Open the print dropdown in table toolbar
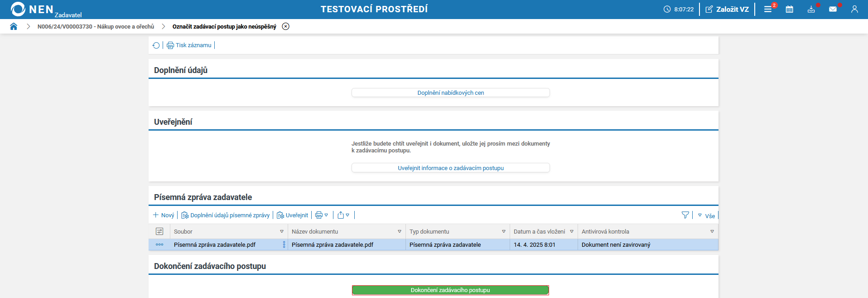 coord(322,215)
